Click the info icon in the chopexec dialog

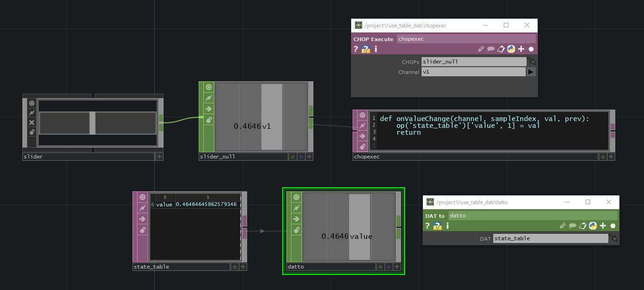(375, 49)
